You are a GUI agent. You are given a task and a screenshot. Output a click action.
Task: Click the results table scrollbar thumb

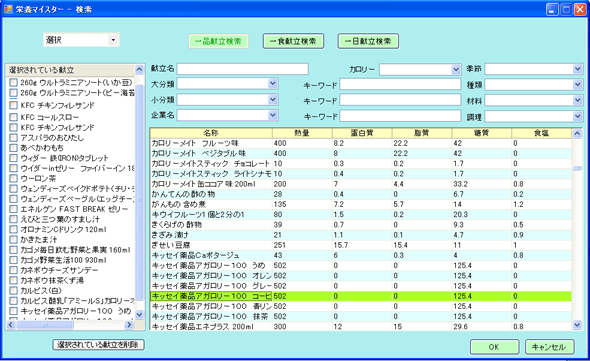577,168
